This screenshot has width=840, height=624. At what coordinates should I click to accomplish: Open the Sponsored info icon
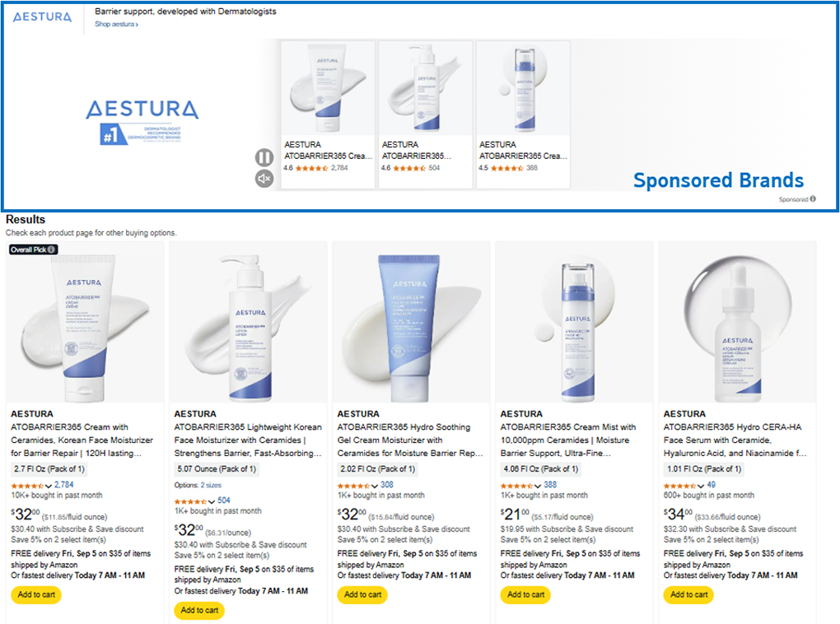pyautogui.click(x=813, y=198)
